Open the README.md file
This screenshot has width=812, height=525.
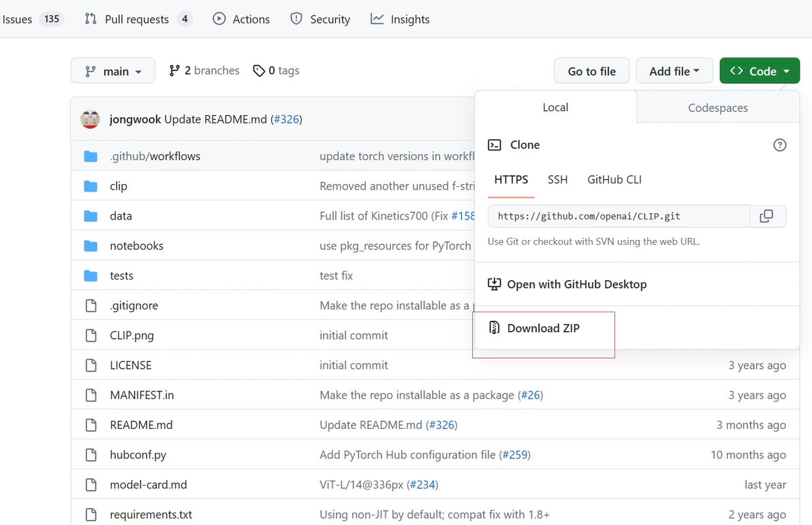coord(141,425)
